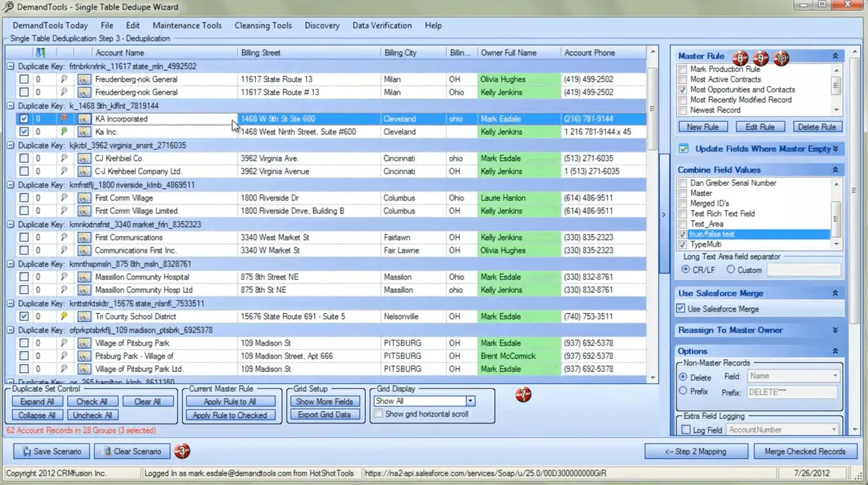Click the red master pin for KA Incorporated
The height and width of the screenshot is (485, 868).
click(x=64, y=119)
